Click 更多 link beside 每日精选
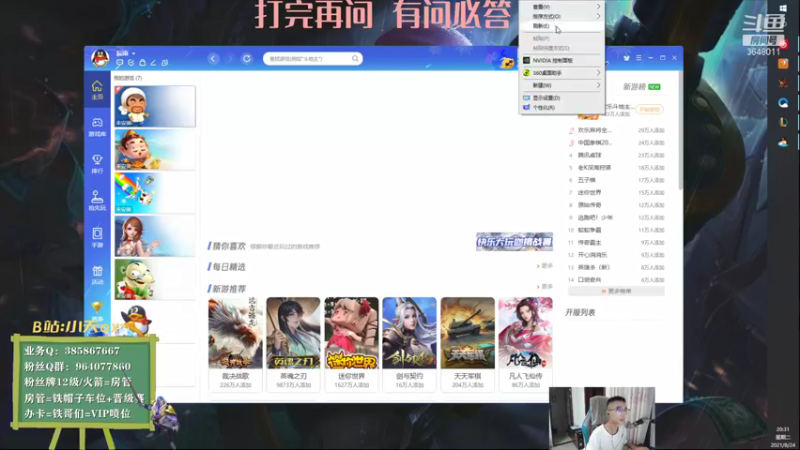The image size is (800, 450). click(x=545, y=266)
